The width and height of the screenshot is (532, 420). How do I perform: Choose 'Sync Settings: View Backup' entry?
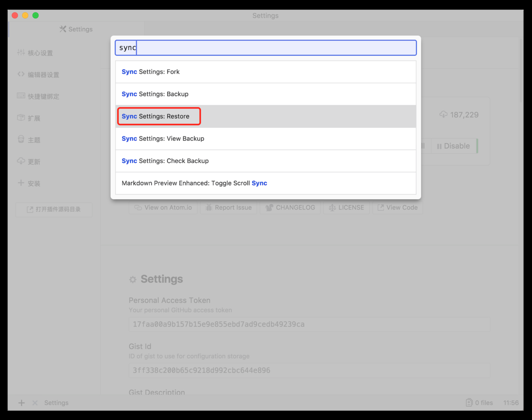[x=162, y=138]
